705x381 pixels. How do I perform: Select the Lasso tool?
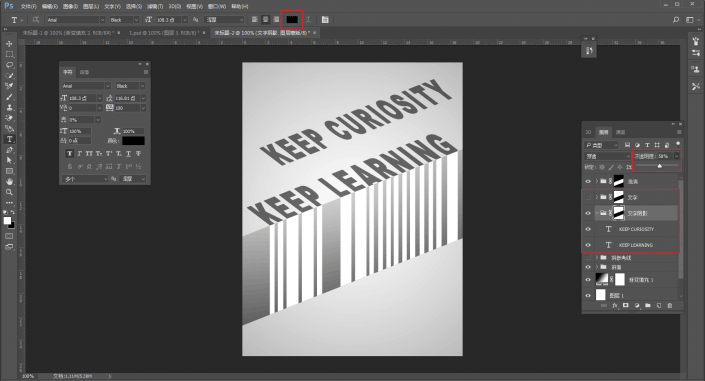(x=9, y=65)
